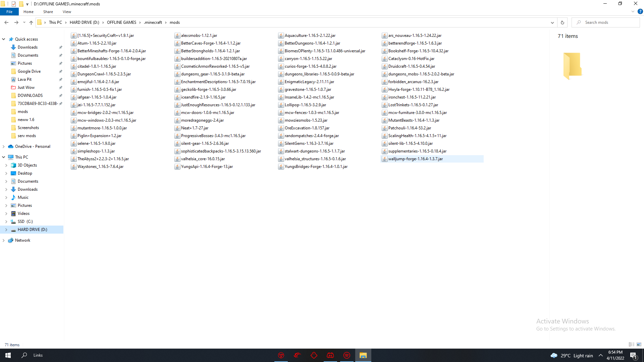Open Spotify from the taskbar

pyautogui.click(x=347, y=355)
